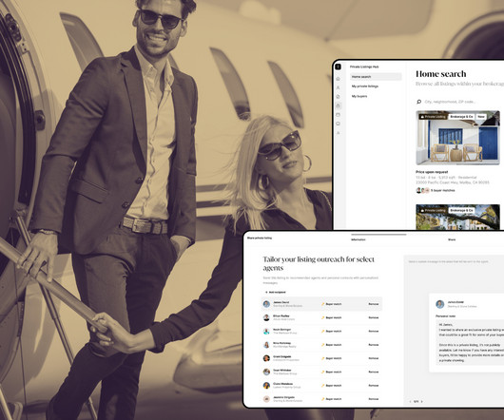Click the Home search page heading
Image resolution: width=504 pixels, height=420 pixels.
[x=440, y=74]
